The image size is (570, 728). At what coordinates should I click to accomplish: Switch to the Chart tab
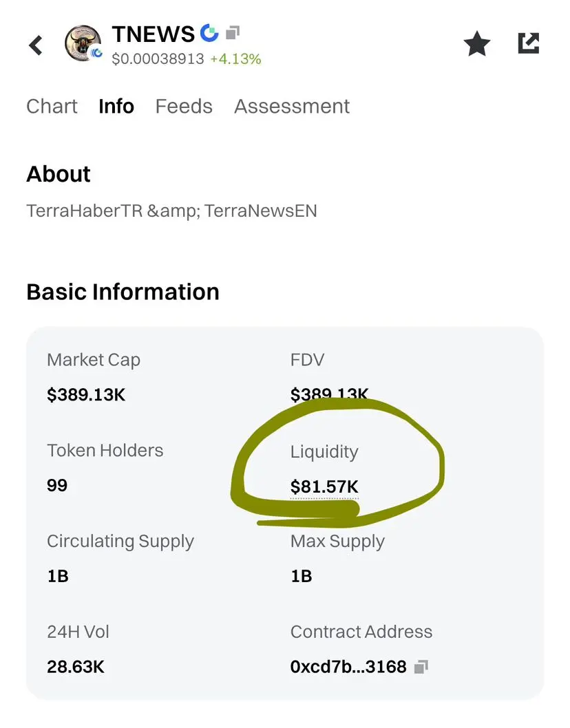[52, 106]
